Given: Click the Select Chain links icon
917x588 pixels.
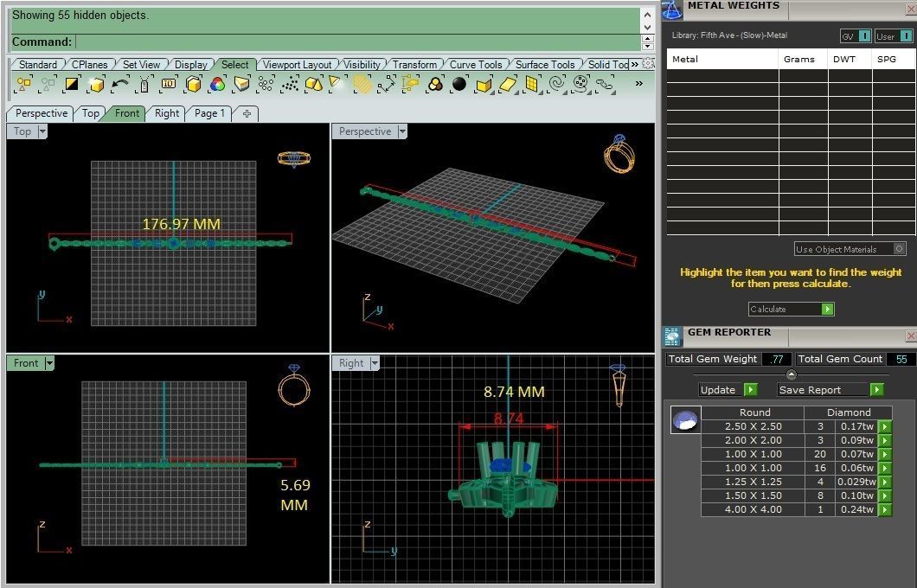Looking at the screenshot, I should point(606,85).
